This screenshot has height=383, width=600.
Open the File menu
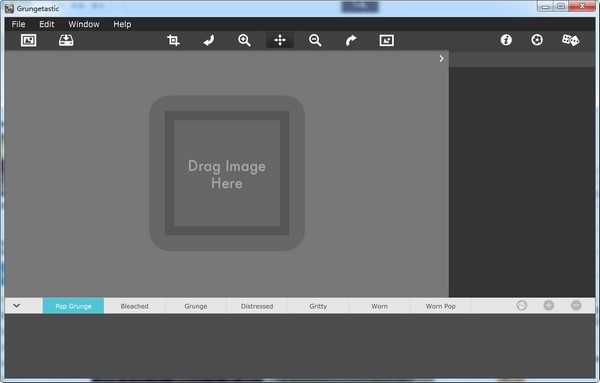tap(18, 24)
